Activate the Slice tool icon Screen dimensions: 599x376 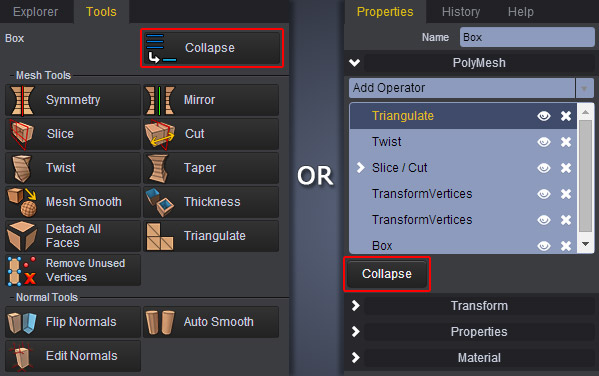pos(21,134)
